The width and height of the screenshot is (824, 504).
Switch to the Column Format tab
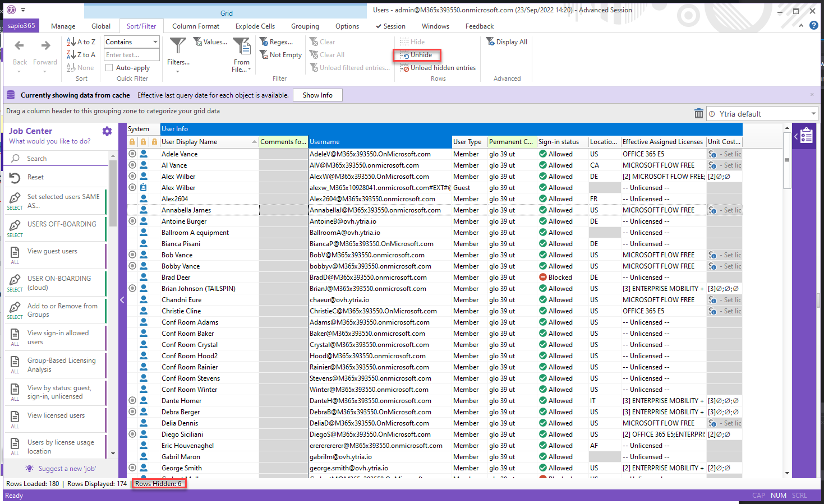[196, 26]
